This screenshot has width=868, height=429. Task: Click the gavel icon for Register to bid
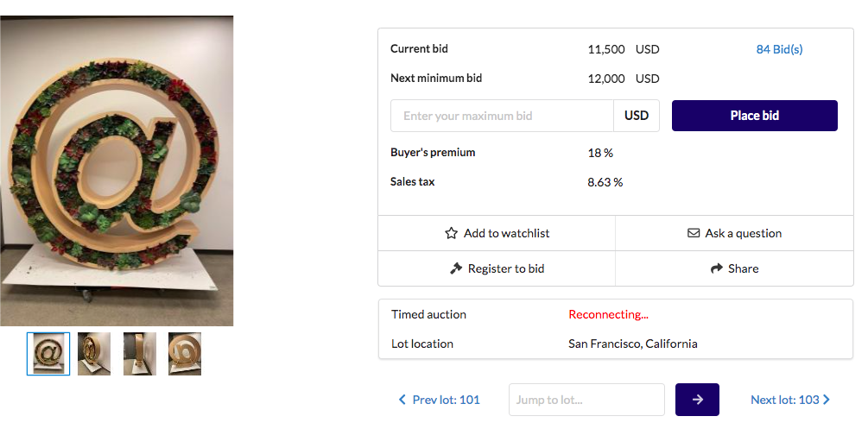click(456, 268)
